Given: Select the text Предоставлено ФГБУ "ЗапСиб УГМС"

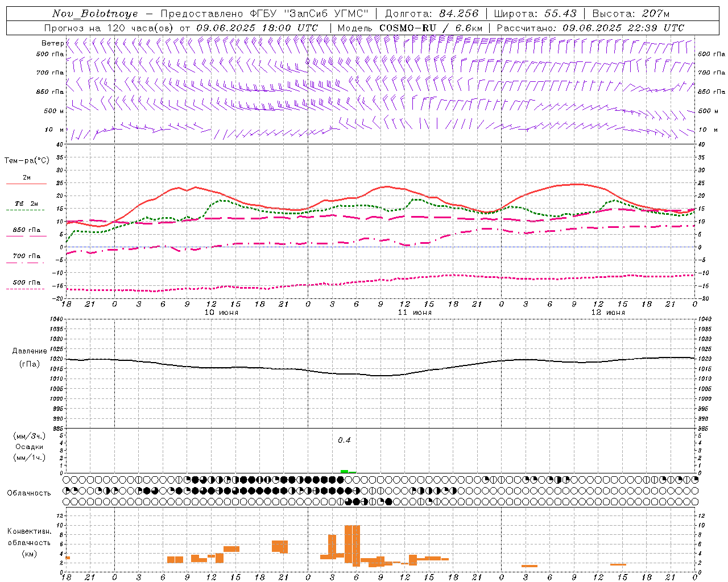Looking at the screenshot, I should 265,14.
